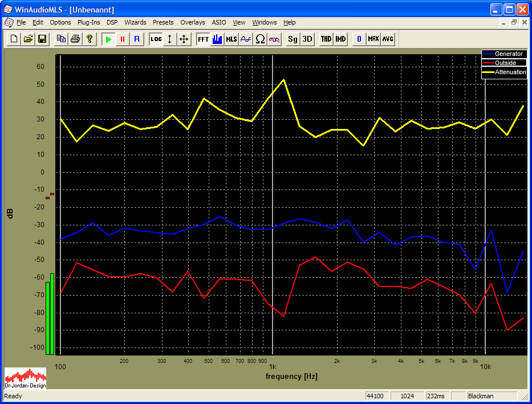Switch to MLS measurement mode
Viewport: 532px width, 404px height.
pos(231,39)
